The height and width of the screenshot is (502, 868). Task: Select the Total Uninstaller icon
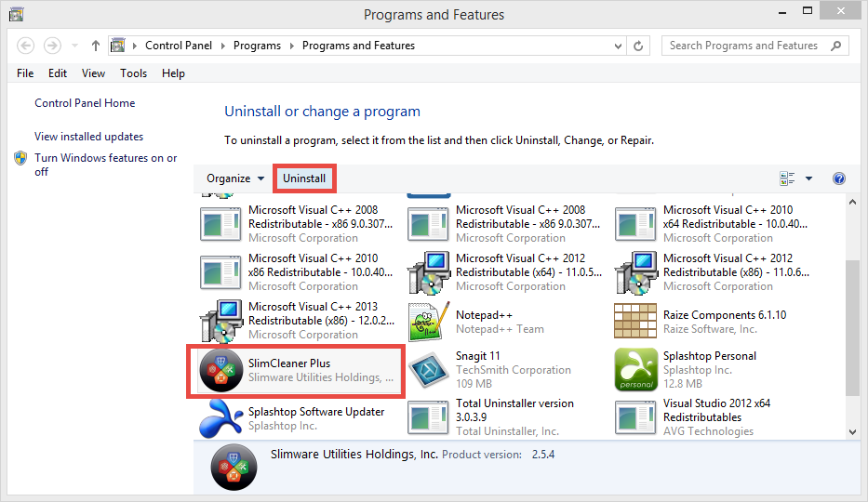[x=428, y=417]
